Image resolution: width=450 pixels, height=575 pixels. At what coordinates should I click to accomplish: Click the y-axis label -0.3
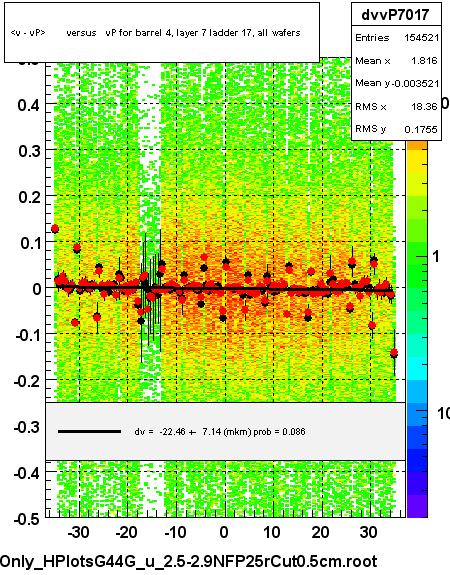click(x=27, y=427)
